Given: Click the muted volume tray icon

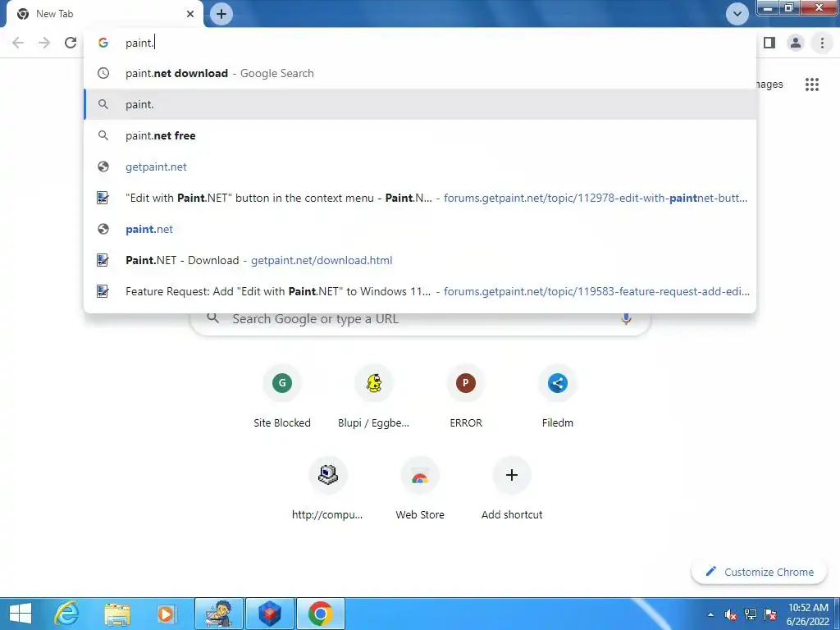Looking at the screenshot, I should (731, 614).
